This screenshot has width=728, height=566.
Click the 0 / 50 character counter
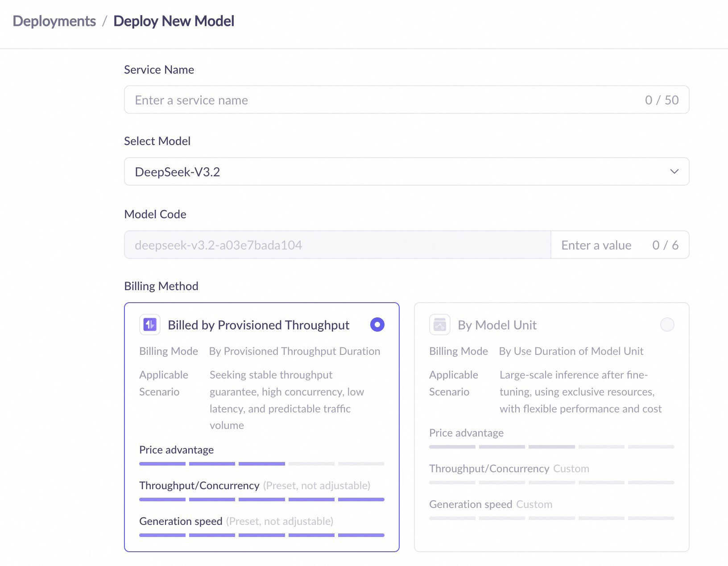tap(662, 100)
